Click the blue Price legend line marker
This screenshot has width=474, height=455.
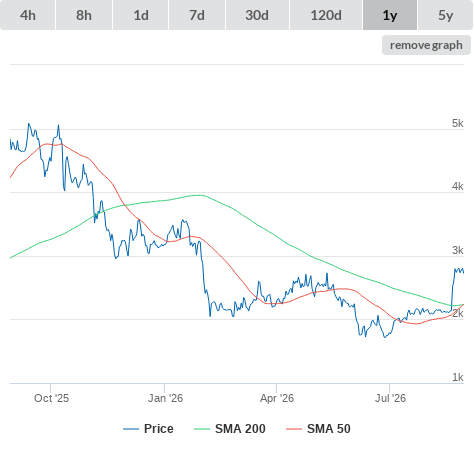(131, 429)
